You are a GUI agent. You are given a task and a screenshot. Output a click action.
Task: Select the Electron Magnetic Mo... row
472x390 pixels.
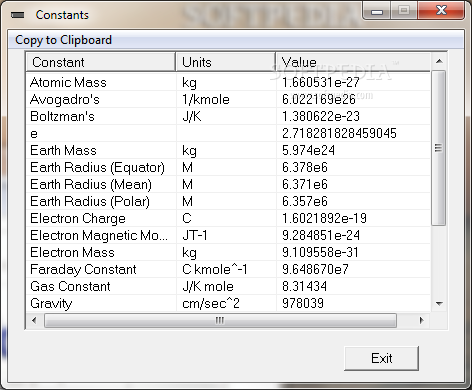[228, 235]
